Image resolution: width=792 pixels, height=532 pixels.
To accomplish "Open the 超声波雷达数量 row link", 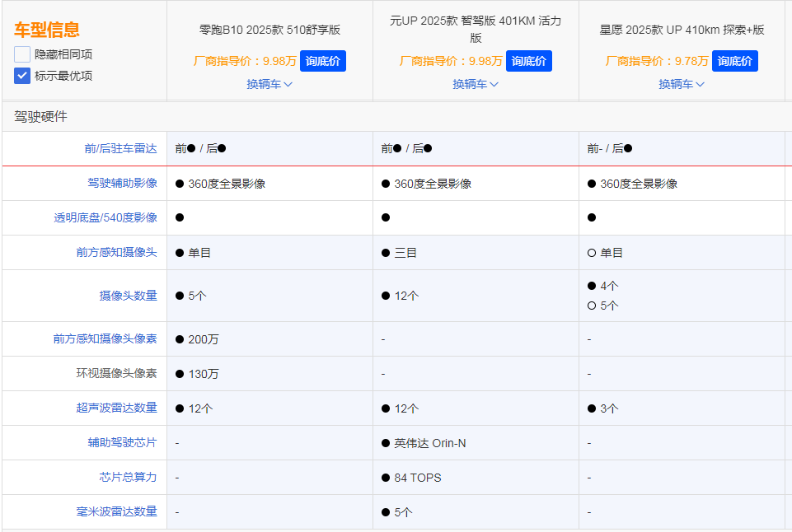I will click(117, 408).
